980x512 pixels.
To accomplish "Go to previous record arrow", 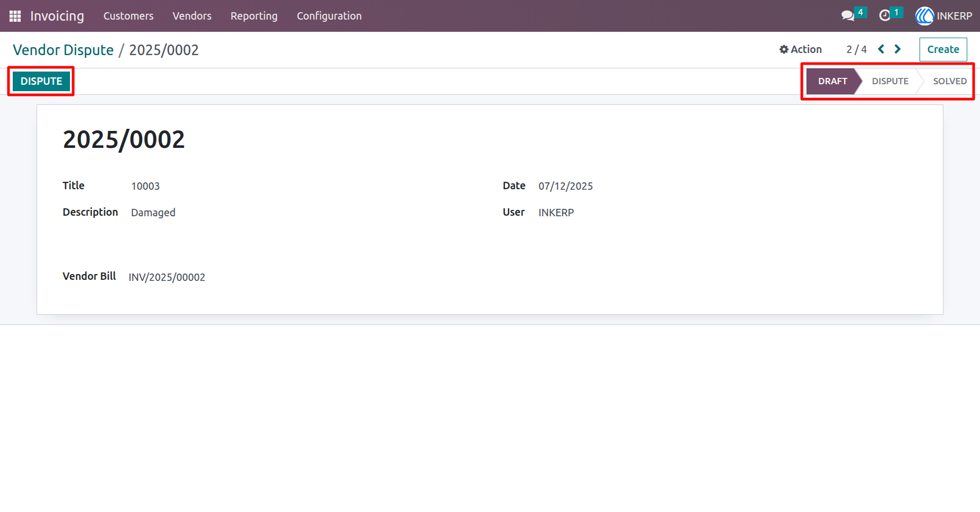I will (881, 49).
